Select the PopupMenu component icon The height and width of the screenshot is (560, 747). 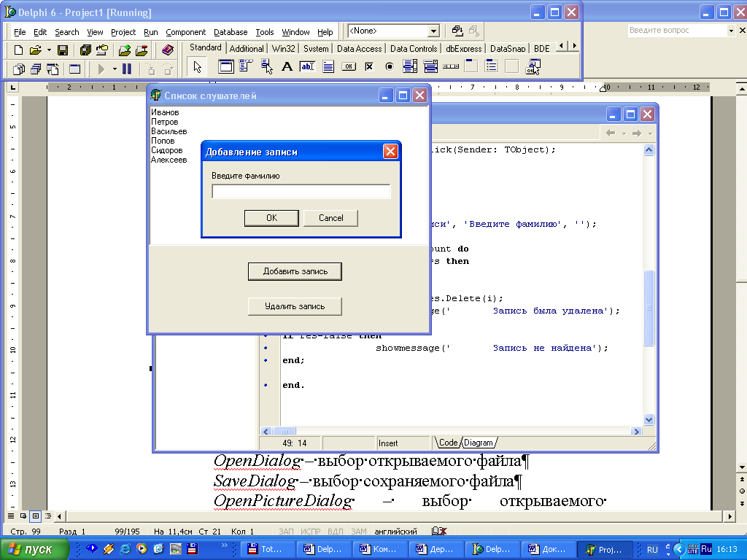(x=266, y=66)
